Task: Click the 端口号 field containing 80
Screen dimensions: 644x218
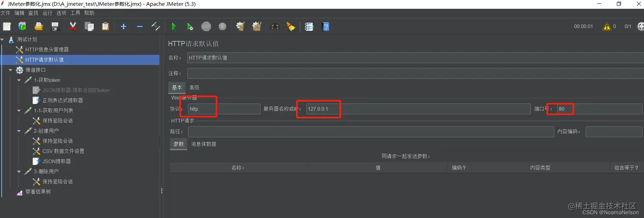Action: 599,109
